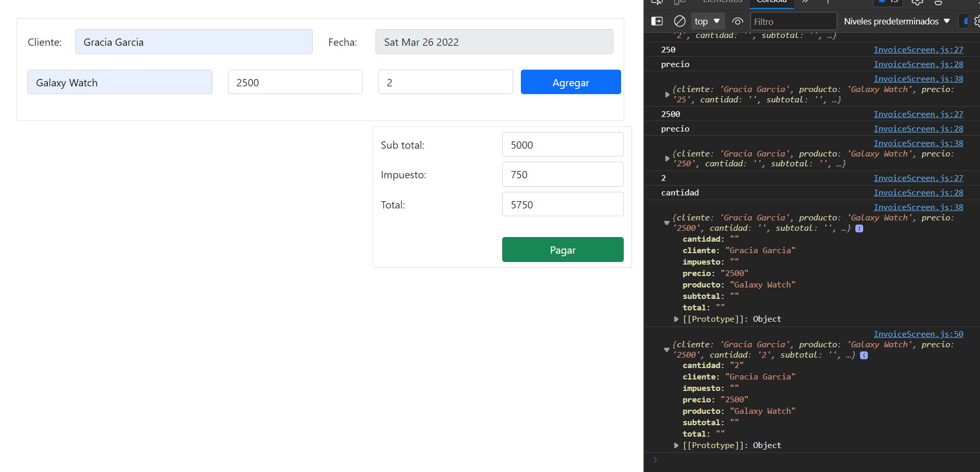Select the logged text 'cantidad' in console
This screenshot has width=980, height=472.
(x=680, y=192)
